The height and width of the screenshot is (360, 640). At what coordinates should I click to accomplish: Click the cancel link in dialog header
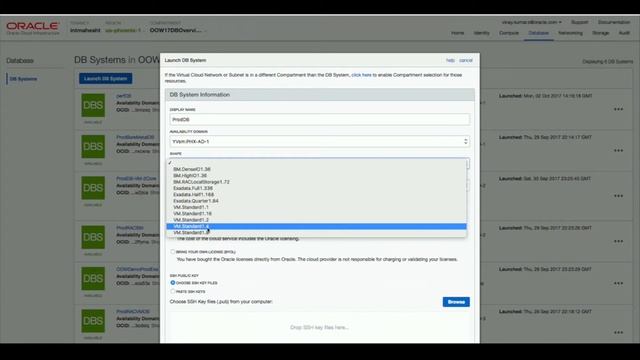pyautogui.click(x=466, y=60)
